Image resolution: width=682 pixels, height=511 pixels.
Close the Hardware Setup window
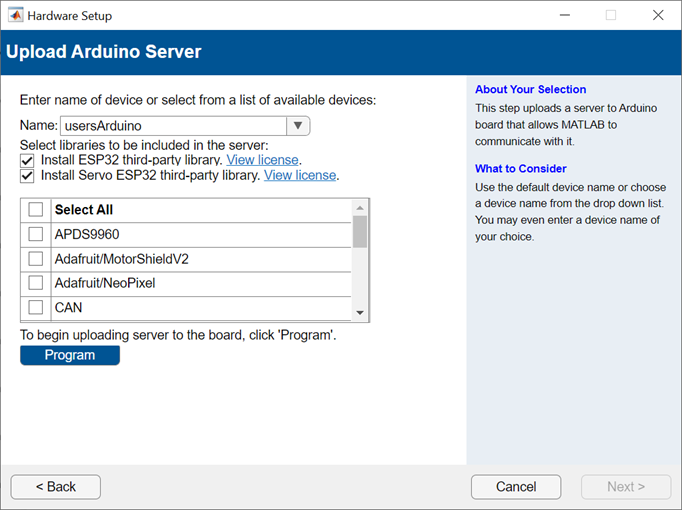point(657,15)
